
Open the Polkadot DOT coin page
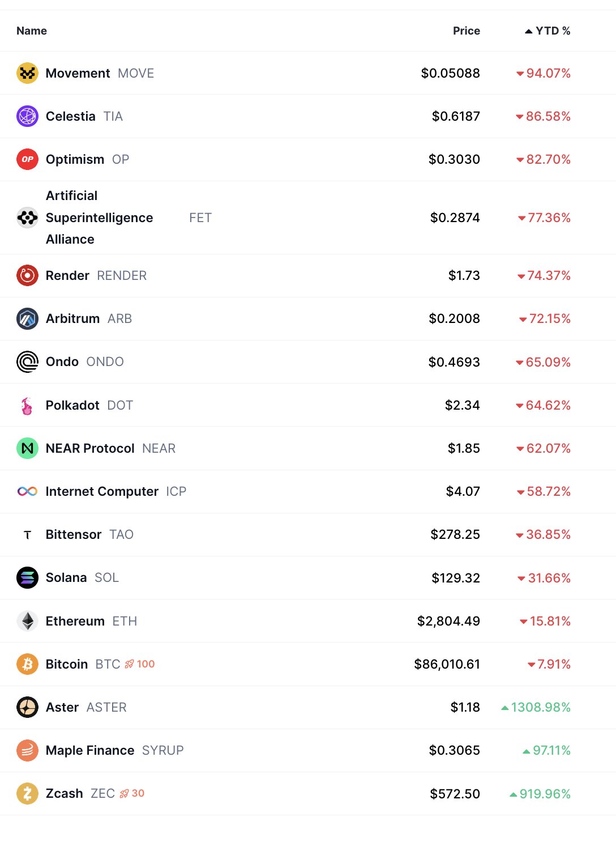point(72,405)
